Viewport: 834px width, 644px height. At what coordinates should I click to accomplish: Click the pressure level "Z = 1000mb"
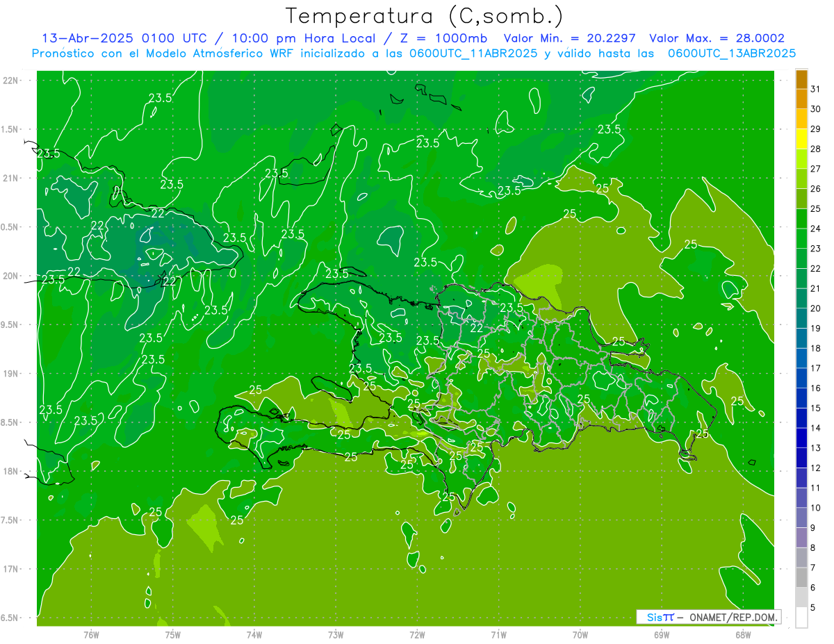[445, 38]
